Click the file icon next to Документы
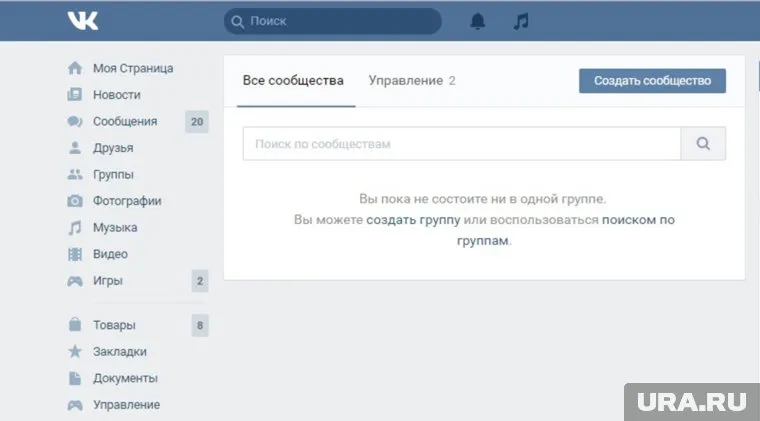This screenshot has width=760, height=421. (75, 378)
